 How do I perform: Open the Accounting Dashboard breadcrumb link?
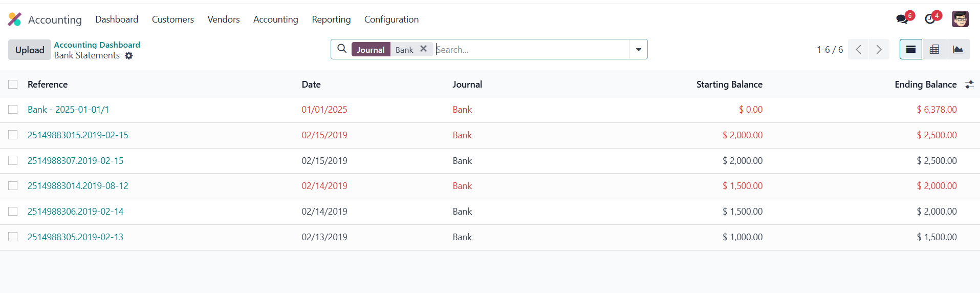[x=97, y=45]
